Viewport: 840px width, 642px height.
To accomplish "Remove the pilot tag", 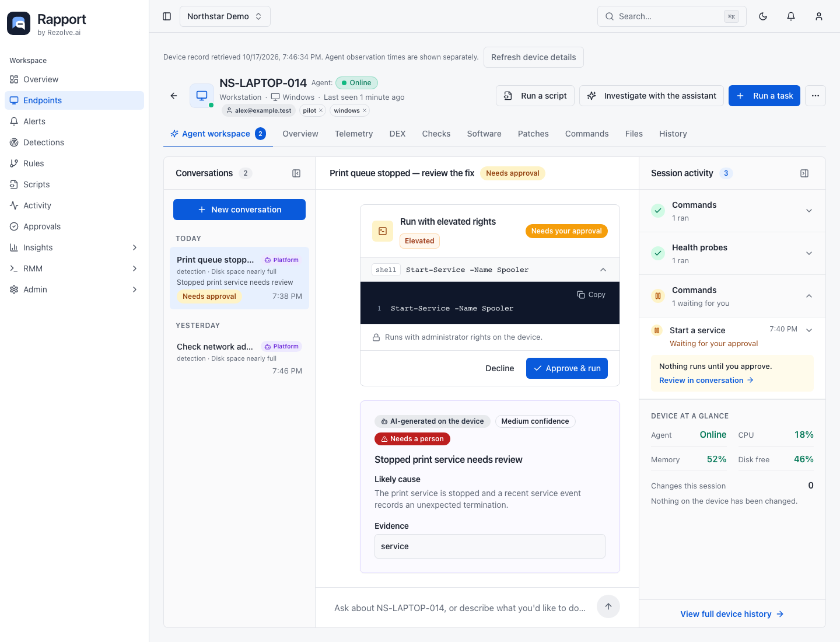I will [x=321, y=110].
